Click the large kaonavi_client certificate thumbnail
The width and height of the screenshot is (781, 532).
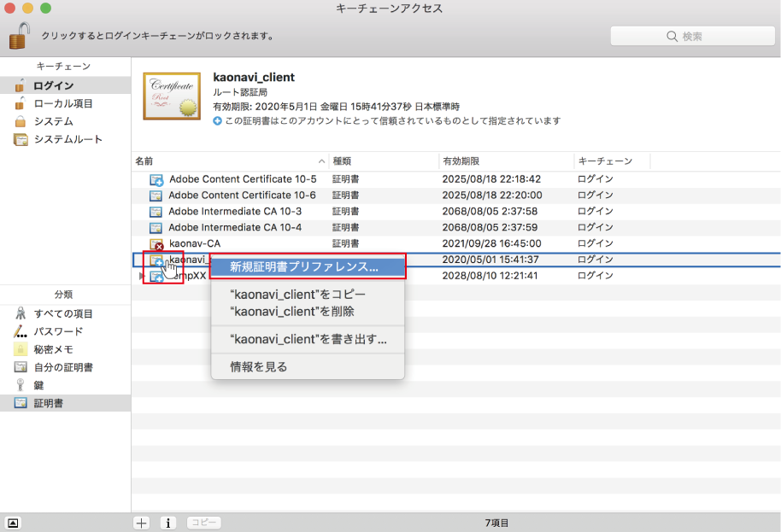pos(172,96)
